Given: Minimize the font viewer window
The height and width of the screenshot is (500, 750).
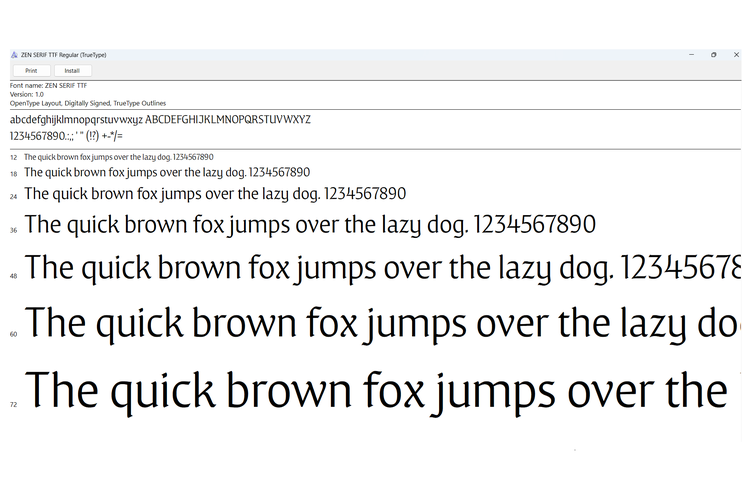Looking at the screenshot, I should click(x=691, y=55).
